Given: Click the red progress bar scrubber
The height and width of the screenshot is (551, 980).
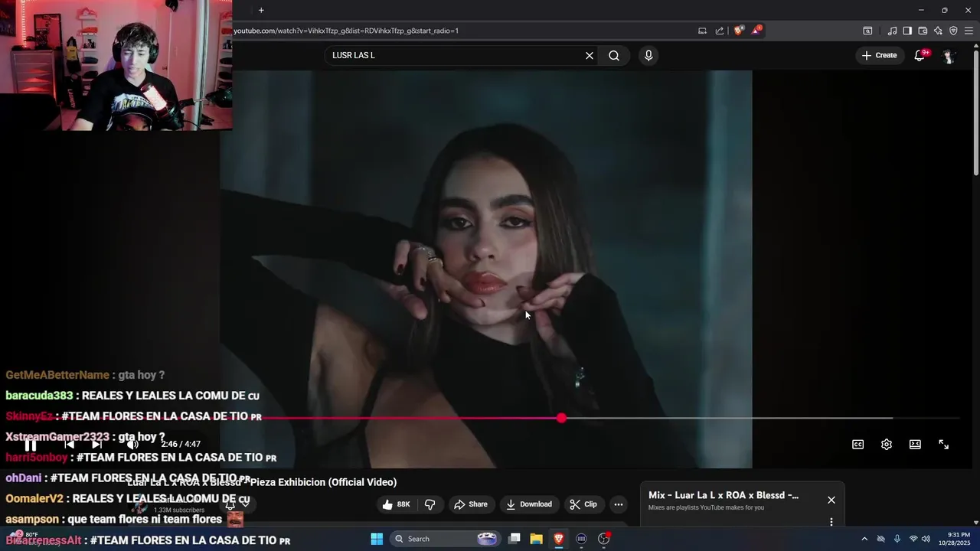Looking at the screenshot, I should (x=562, y=418).
